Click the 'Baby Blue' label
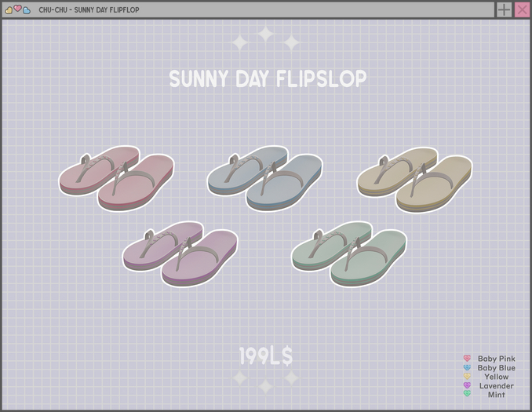Image resolution: width=532 pixels, height=412 pixels. 497,368
